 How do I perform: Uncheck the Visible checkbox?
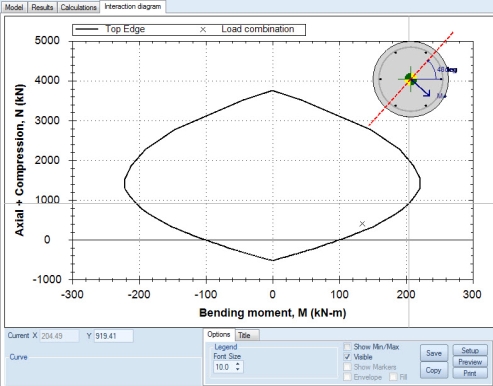point(347,357)
